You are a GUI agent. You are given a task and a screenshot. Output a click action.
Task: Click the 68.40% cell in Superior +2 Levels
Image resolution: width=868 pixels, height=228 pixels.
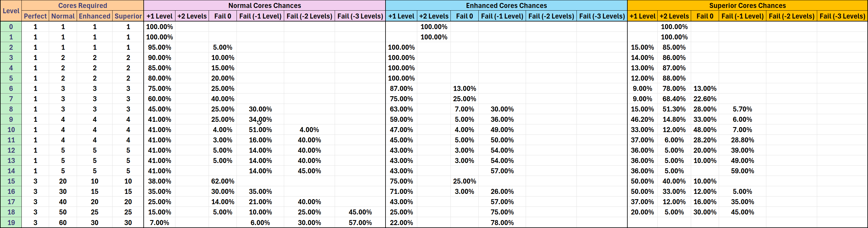[674, 99]
